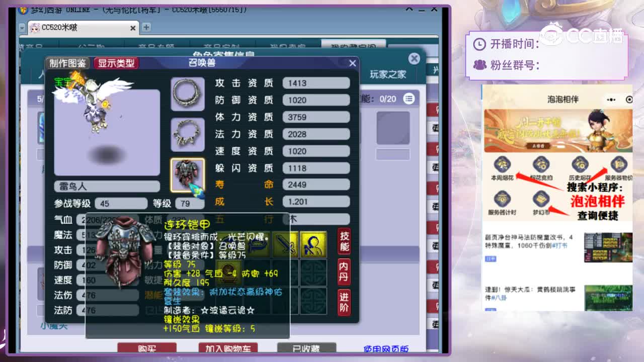Click the 雷鸟人 pet portrait
644x362 pixels.
tap(107, 132)
